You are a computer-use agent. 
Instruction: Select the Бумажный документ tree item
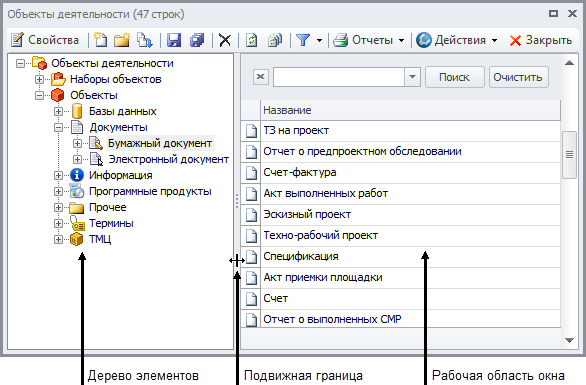click(160, 143)
